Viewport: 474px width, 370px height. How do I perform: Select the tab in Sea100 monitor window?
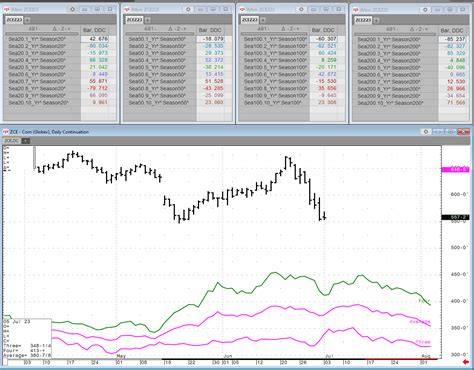[250, 20]
